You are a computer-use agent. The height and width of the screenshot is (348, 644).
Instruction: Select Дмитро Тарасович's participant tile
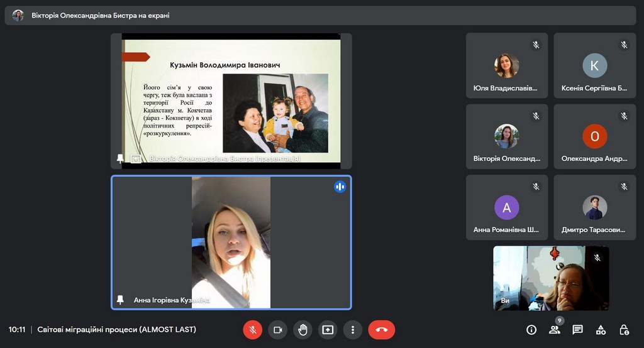point(594,207)
